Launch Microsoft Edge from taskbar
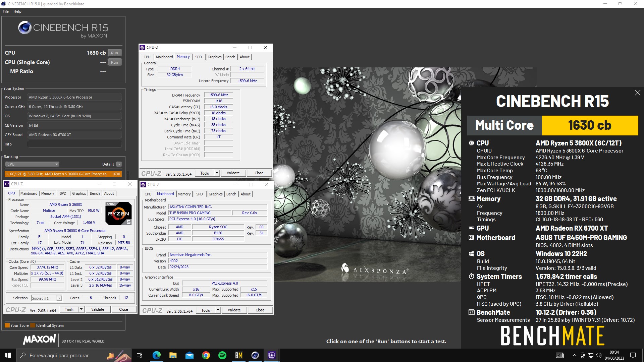644x362 pixels. click(x=156, y=355)
